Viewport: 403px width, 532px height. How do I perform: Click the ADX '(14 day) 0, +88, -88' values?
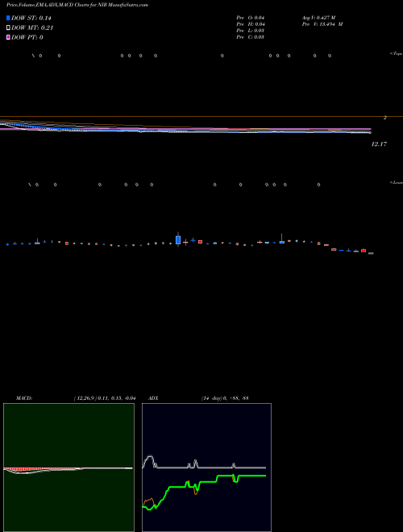(x=225, y=398)
